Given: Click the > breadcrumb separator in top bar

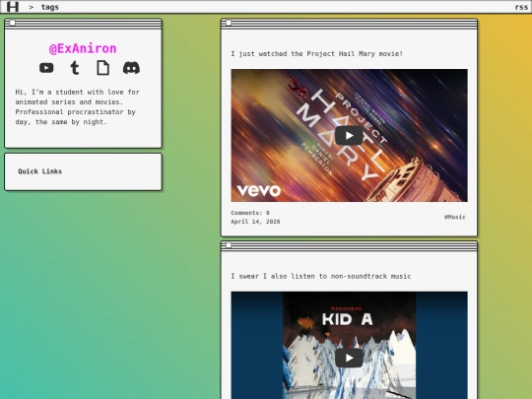Looking at the screenshot, I should (x=32, y=7).
